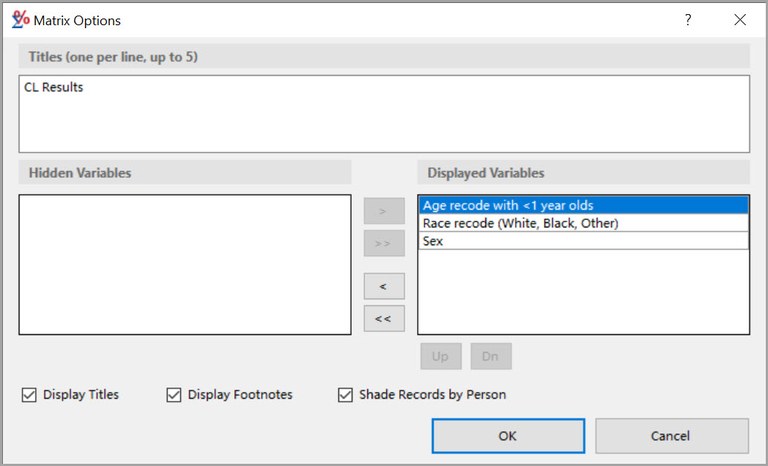Click the question mark help button
This screenshot has width=768, height=466.
687,20
